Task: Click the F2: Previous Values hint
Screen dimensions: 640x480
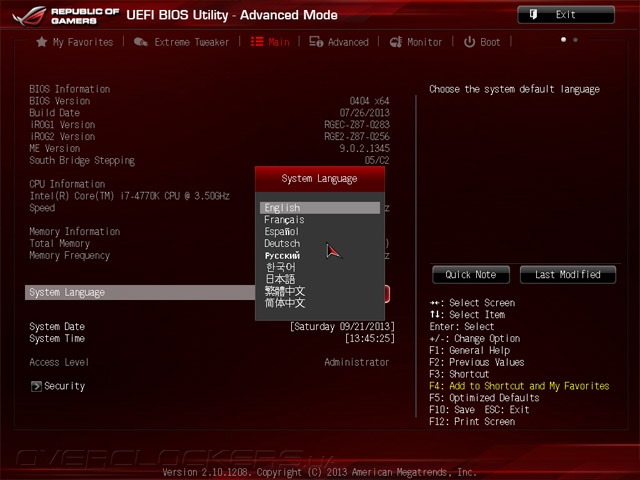Action: tap(477, 362)
